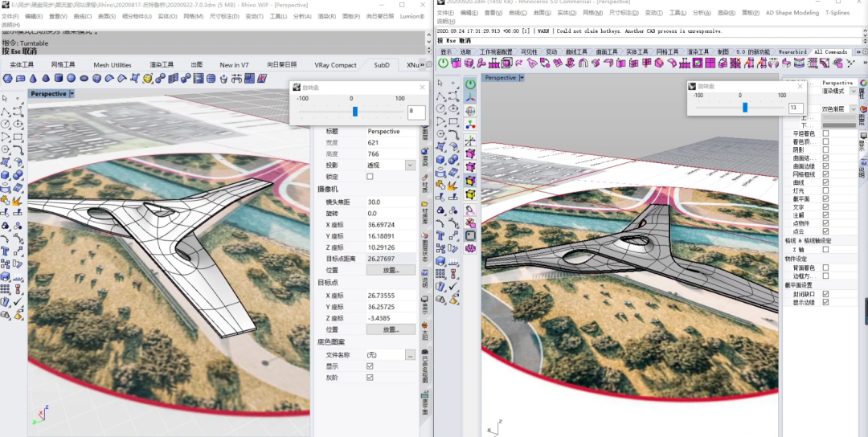Select the rectangle tool in Rhino 5 sidebar
This screenshot has height=437, width=868.
[x=453, y=121]
